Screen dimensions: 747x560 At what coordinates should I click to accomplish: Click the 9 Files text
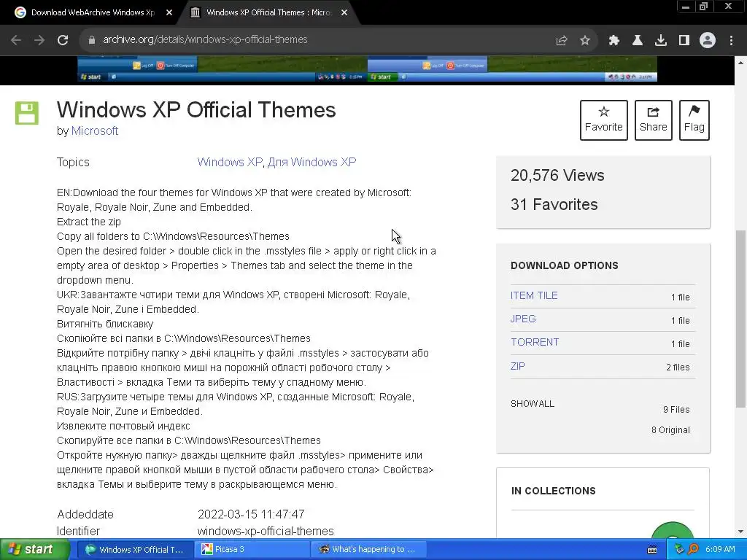click(676, 410)
